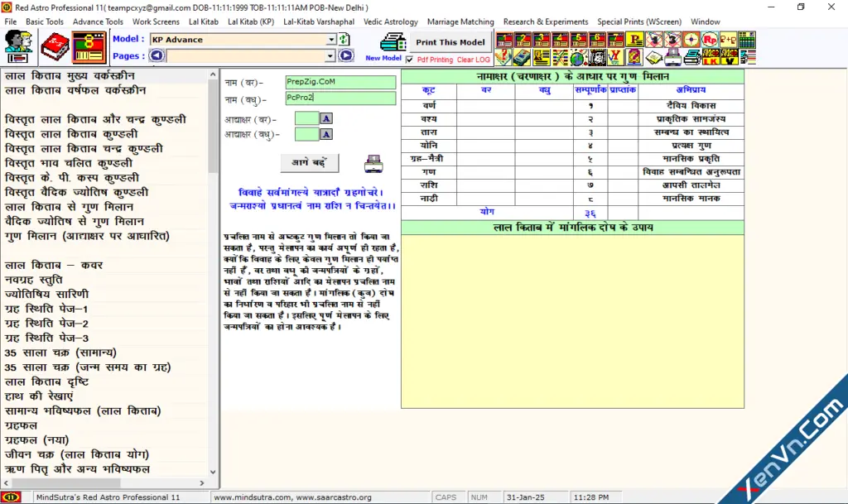Open the Lal-Kitab Varshaphal menu
Image resolution: width=848 pixels, height=504 pixels.
pos(319,22)
